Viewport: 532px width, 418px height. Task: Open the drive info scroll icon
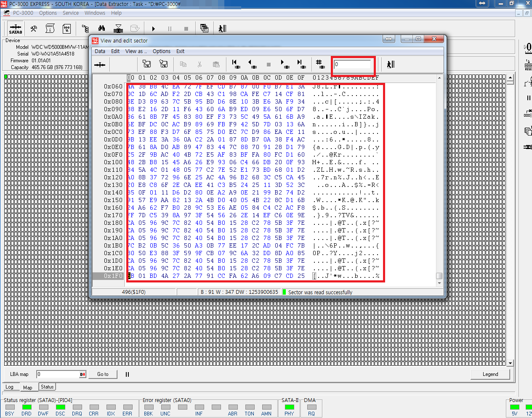[x=50, y=29]
